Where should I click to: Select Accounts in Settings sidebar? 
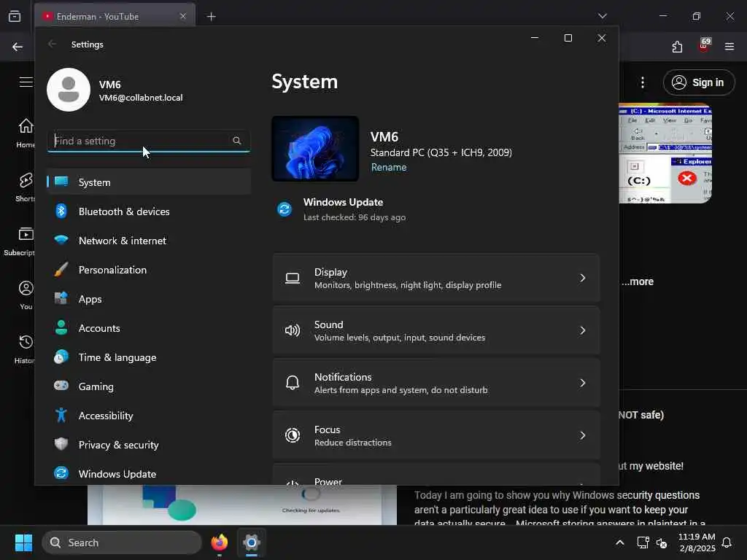pyautogui.click(x=149, y=328)
